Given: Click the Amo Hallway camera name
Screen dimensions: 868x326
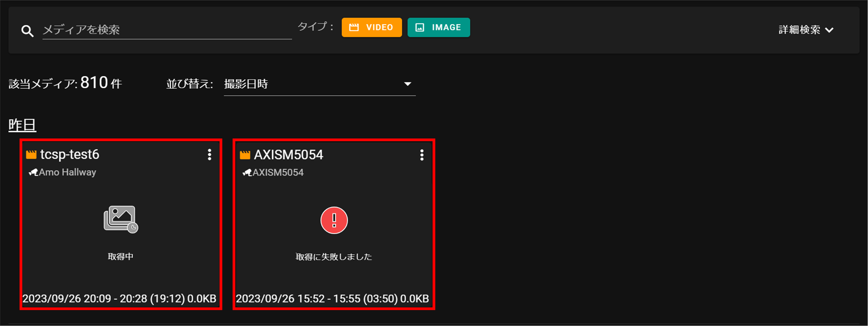Looking at the screenshot, I should click(67, 172).
